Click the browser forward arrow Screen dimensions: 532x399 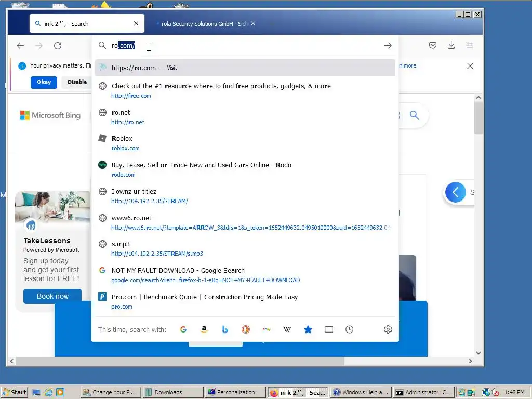tap(39, 46)
